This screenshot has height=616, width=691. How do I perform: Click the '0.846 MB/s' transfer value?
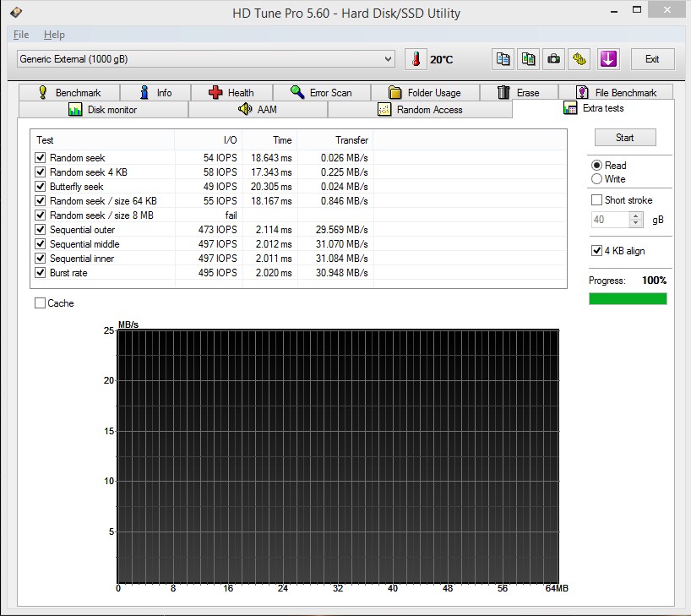[x=344, y=200]
